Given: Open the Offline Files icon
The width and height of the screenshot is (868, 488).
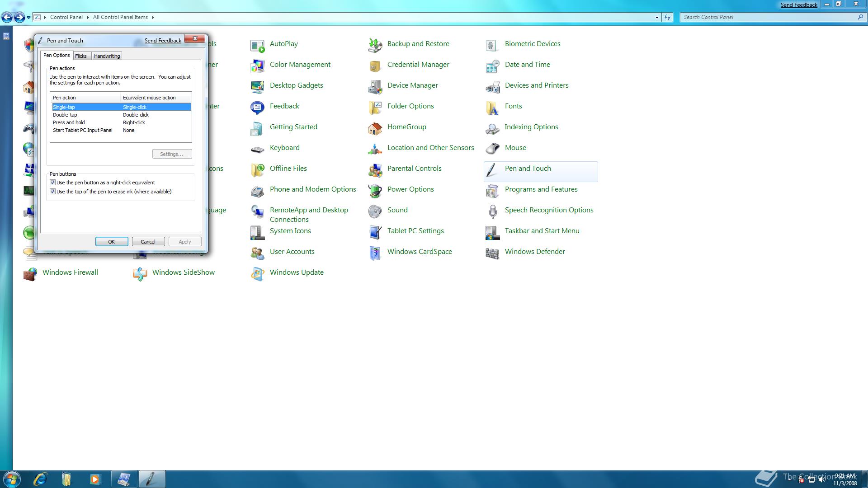Looking at the screenshot, I should coord(257,170).
